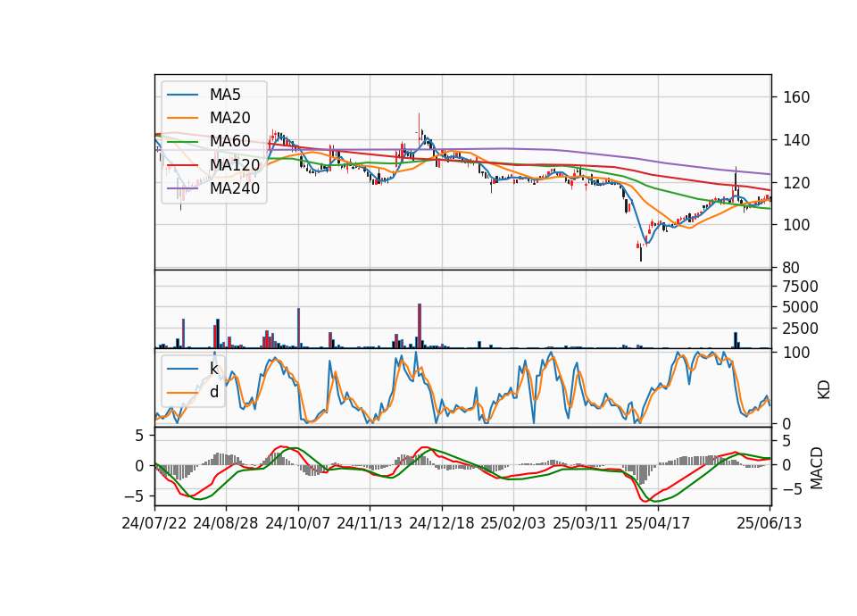Click the tall volume bar at 24/10/07
857x616 pixels.
coord(298,328)
